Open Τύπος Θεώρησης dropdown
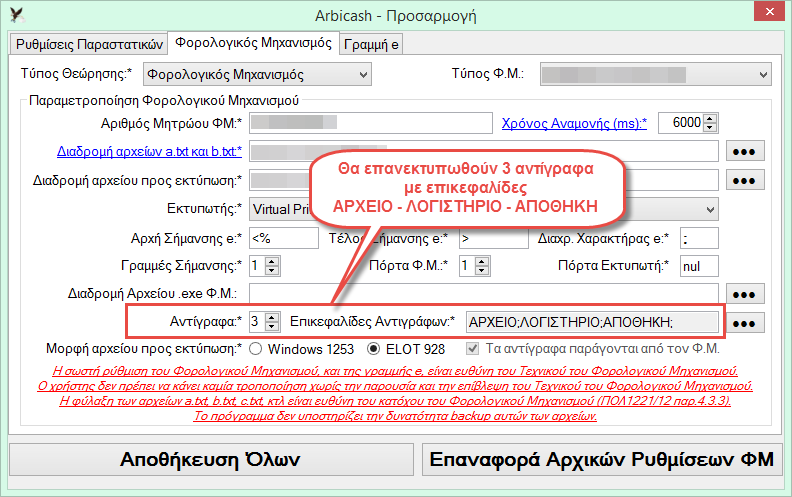The width and height of the screenshot is (792, 497). [x=257, y=75]
